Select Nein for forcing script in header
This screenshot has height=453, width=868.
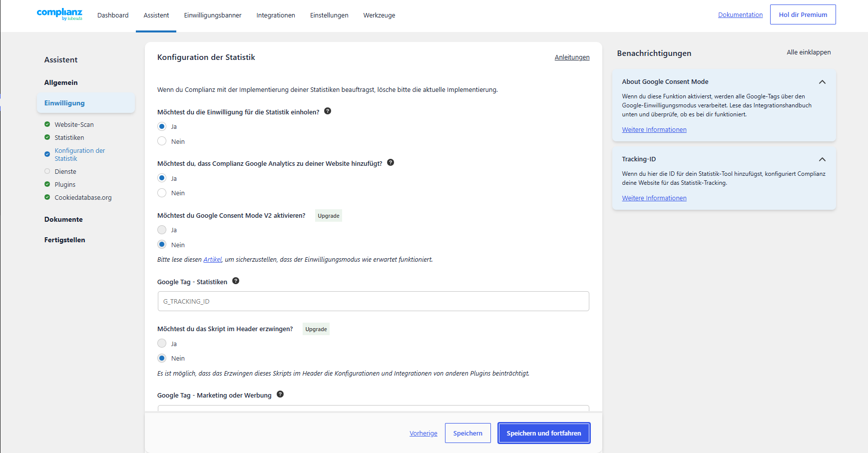pyautogui.click(x=162, y=358)
